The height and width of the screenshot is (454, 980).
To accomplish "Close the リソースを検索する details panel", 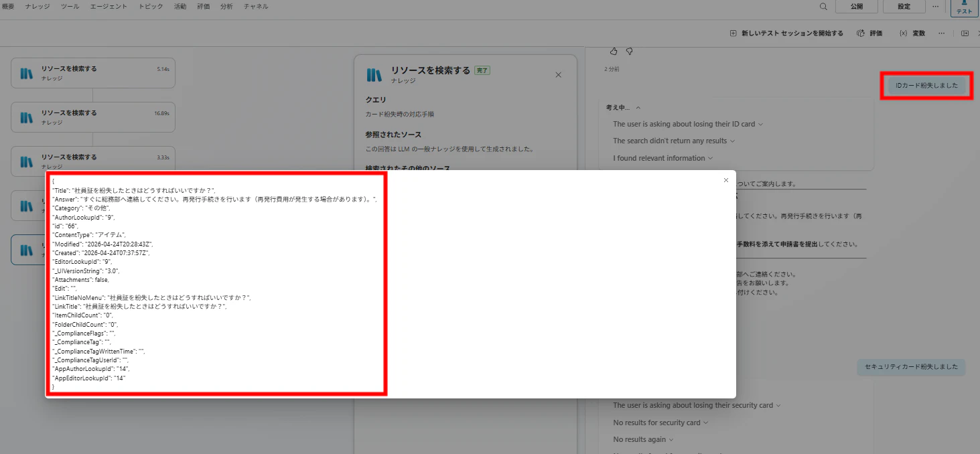I will pyautogui.click(x=558, y=75).
